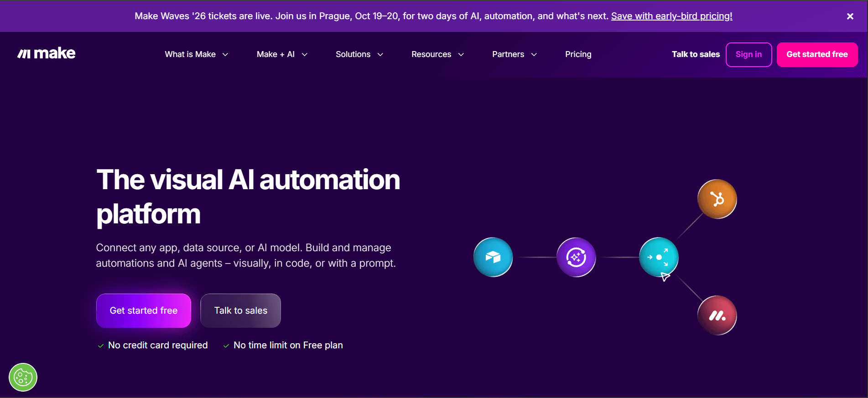868x398 pixels.
Task: Open the cookie settings icon
Action: [23, 377]
